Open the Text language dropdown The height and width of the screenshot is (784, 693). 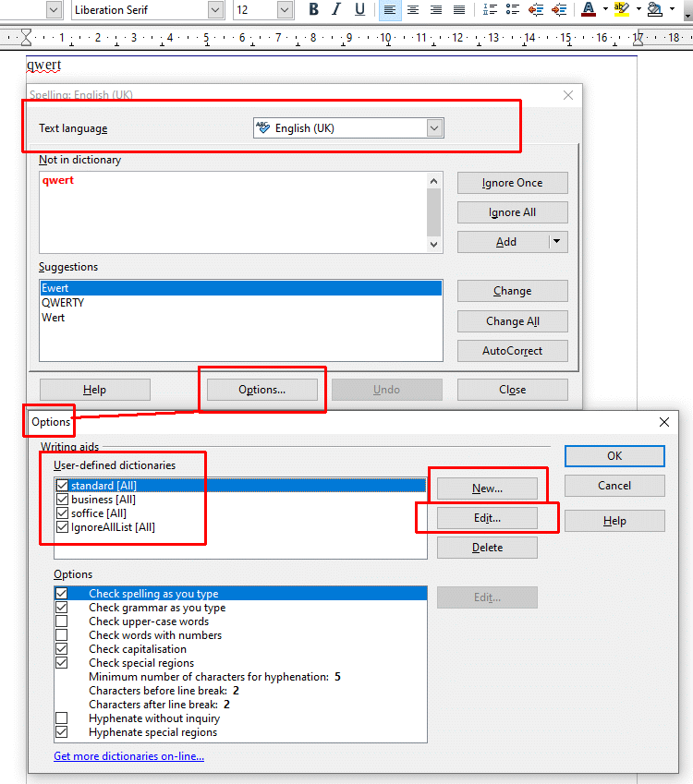pyautogui.click(x=435, y=128)
